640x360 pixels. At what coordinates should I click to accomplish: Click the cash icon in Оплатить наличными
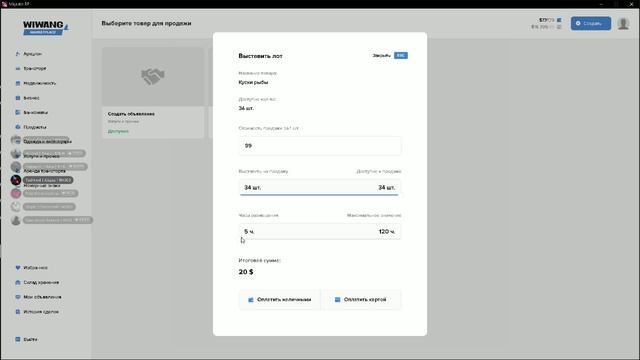(x=251, y=300)
